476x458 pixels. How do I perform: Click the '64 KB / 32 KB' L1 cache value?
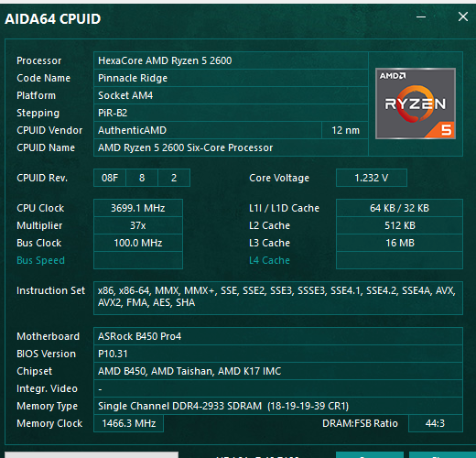click(x=399, y=208)
